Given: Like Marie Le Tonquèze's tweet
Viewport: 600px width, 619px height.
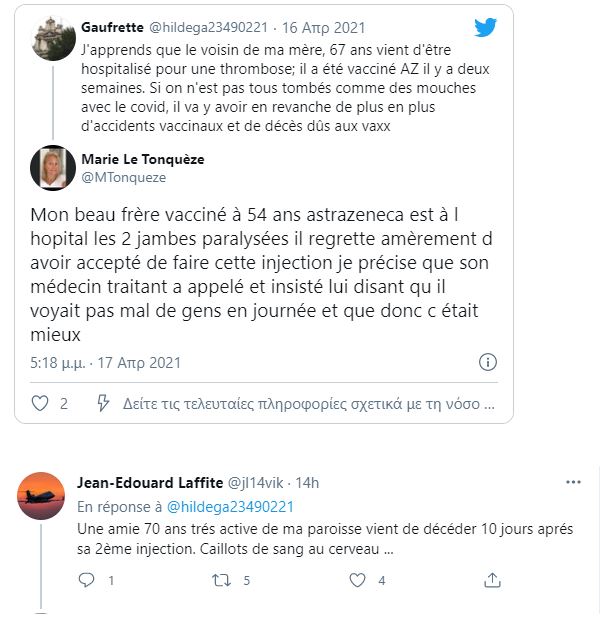Looking at the screenshot, I should (41, 404).
